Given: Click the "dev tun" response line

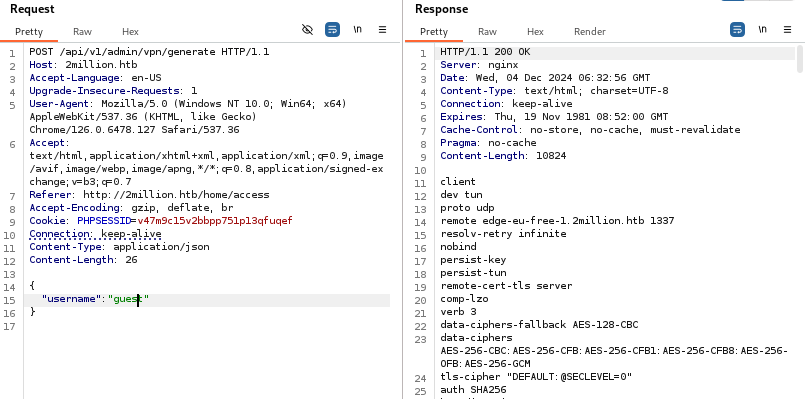Looking at the screenshot, I should pos(461,195).
